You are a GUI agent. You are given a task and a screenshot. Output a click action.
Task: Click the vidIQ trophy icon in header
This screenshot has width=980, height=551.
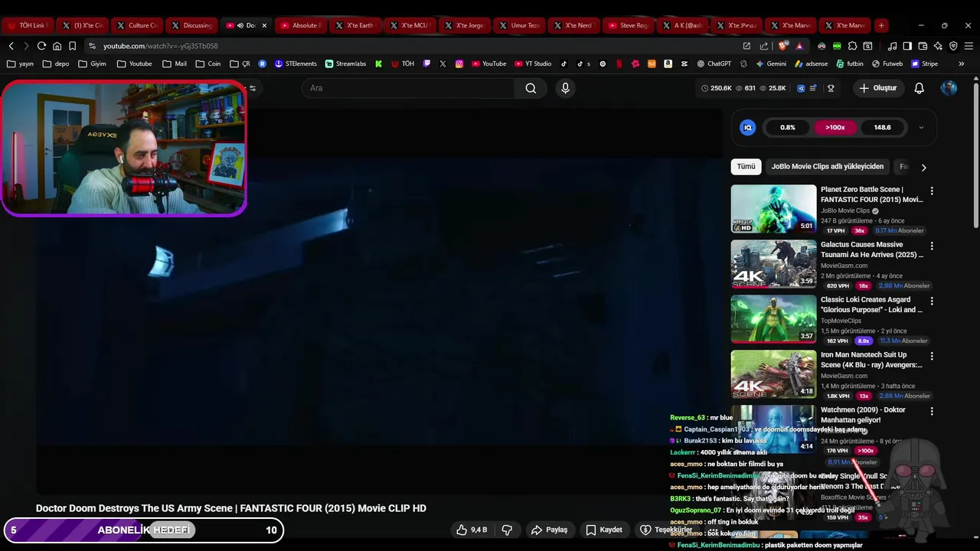click(x=831, y=88)
